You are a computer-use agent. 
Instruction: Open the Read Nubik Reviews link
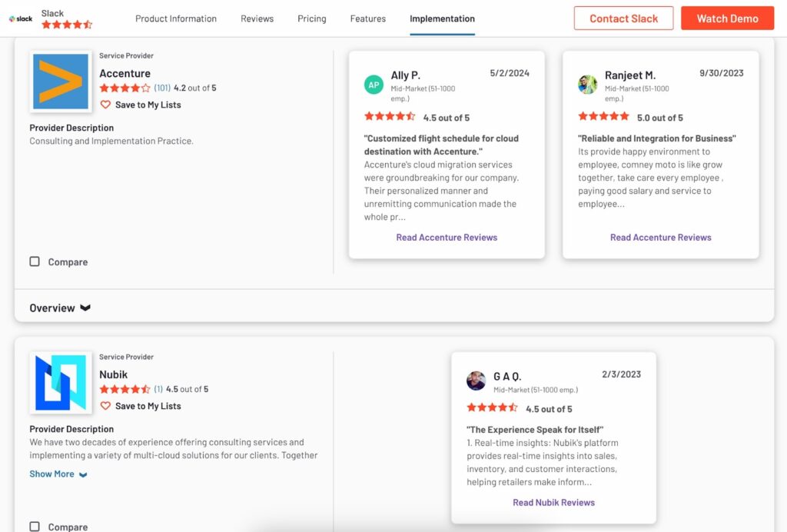point(553,502)
